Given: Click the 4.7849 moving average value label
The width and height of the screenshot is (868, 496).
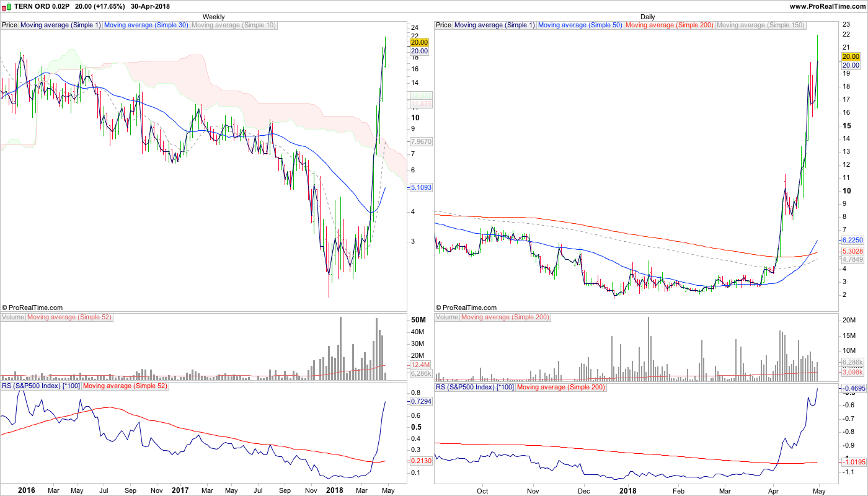Looking at the screenshot, I should click(851, 259).
